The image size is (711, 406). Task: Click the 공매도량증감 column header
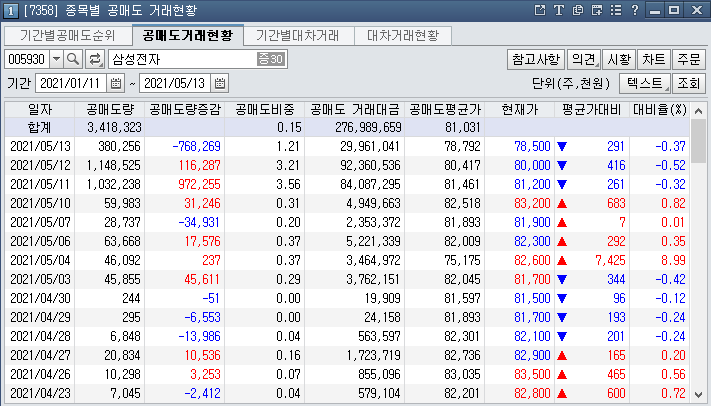tap(184, 109)
